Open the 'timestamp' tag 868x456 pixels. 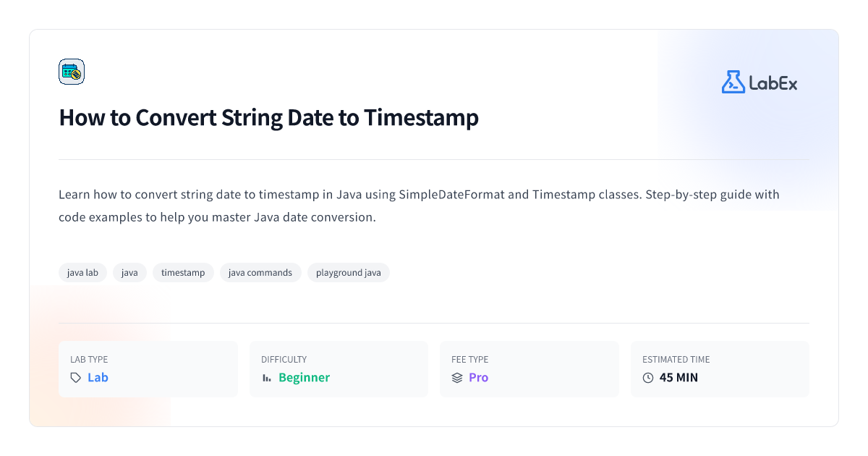pos(183,273)
